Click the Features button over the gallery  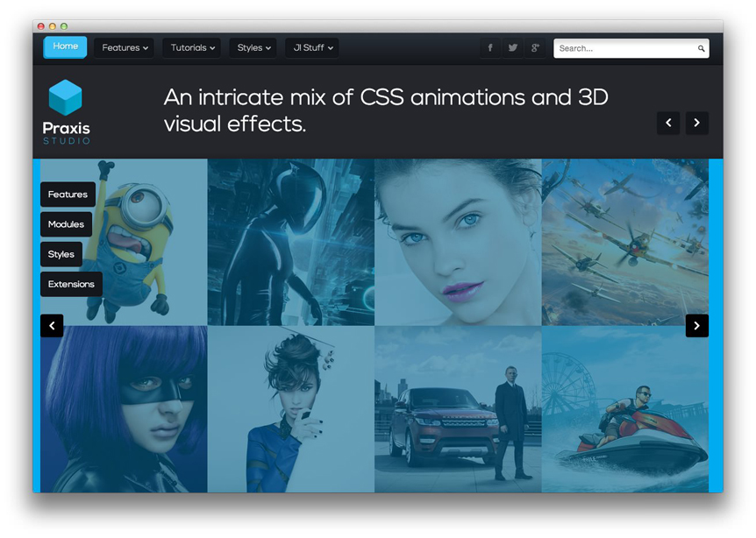68,195
